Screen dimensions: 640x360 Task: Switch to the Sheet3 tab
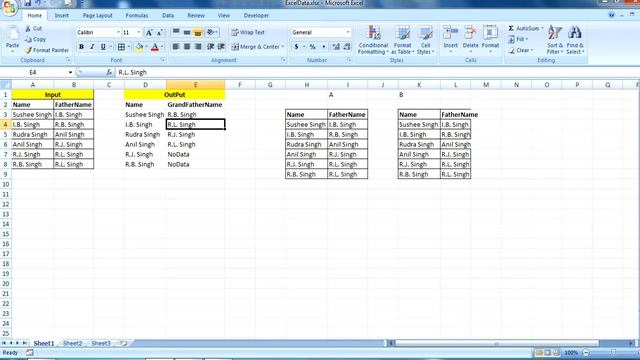click(x=101, y=343)
